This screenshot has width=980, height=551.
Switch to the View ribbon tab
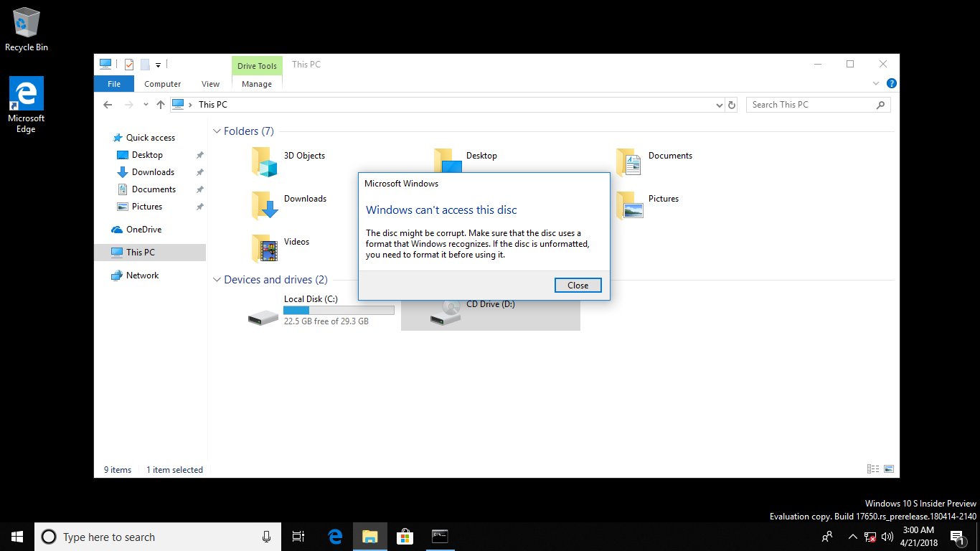coord(211,84)
